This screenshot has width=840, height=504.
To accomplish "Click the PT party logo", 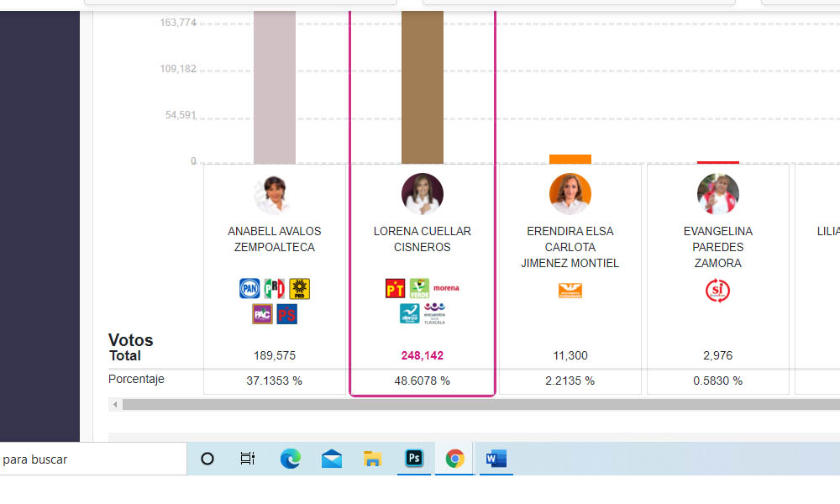I will click(x=395, y=289).
